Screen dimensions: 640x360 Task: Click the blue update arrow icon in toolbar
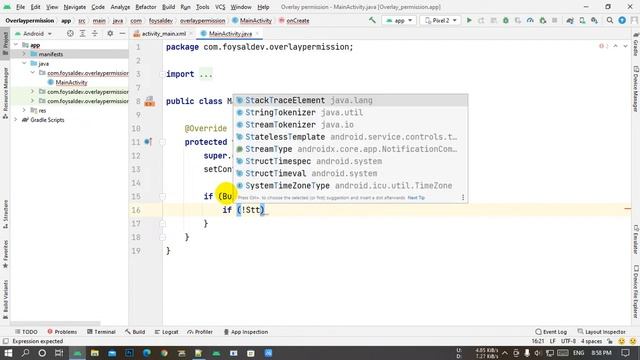pos(622,20)
